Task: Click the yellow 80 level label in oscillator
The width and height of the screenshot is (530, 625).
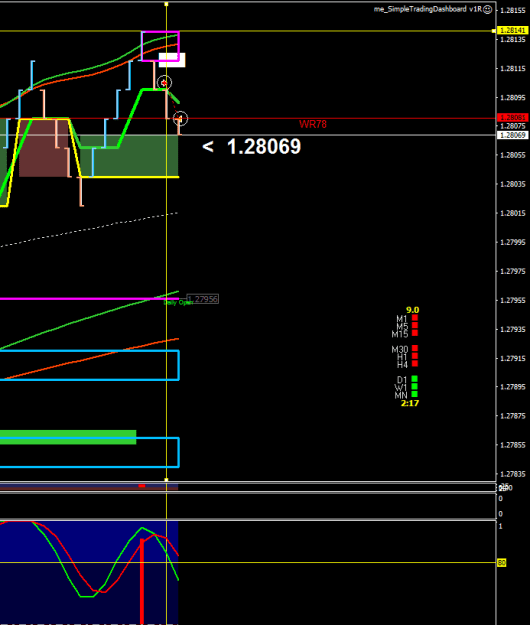Action: click(x=501, y=563)
